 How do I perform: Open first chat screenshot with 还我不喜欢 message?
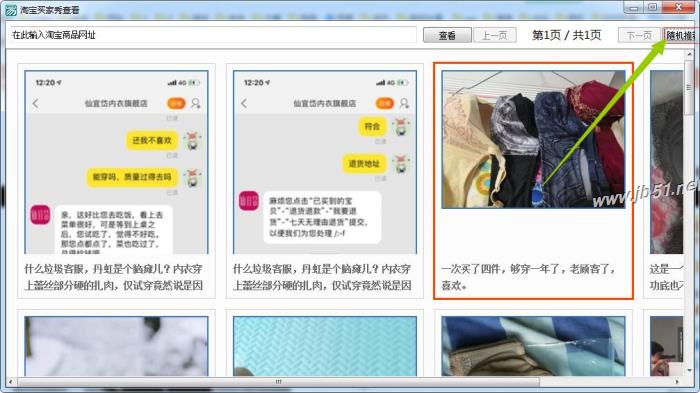click(116, 162)
